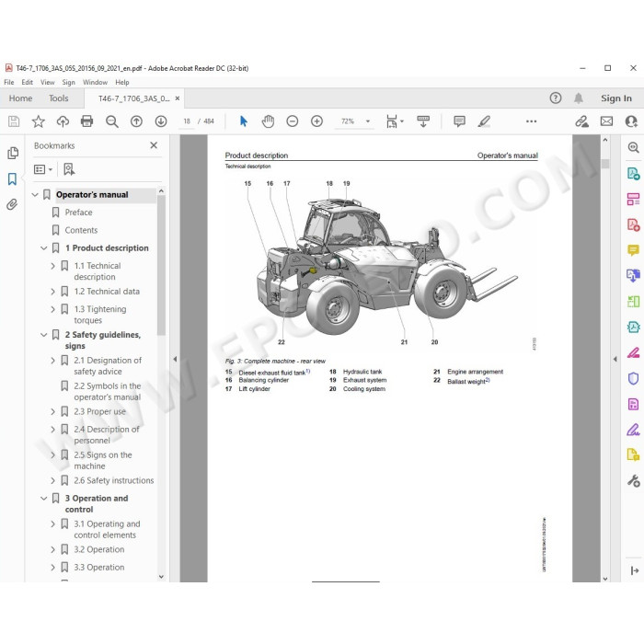The height and width of the screenshot is (644, 644).
Task: Collapse the 2 Safety guidelines, signs section
Action: tap(44, 335)
